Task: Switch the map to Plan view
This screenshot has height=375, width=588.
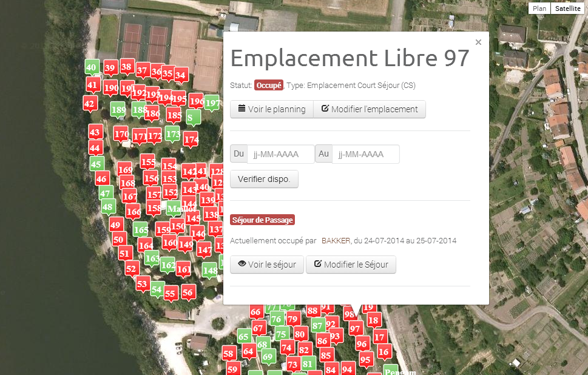Action: 539,8
